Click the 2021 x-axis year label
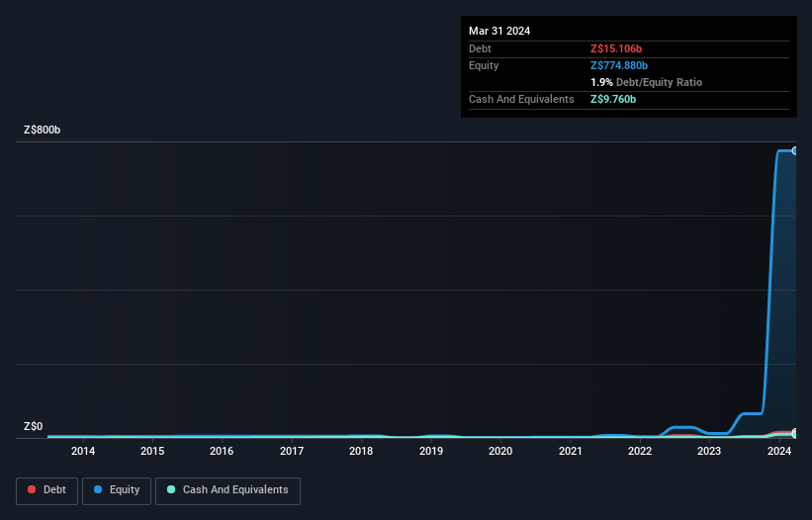 click(570, 451)
